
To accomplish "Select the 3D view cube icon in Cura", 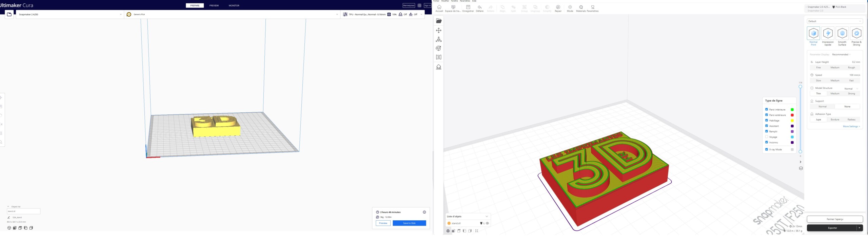I will pos(9,228).
